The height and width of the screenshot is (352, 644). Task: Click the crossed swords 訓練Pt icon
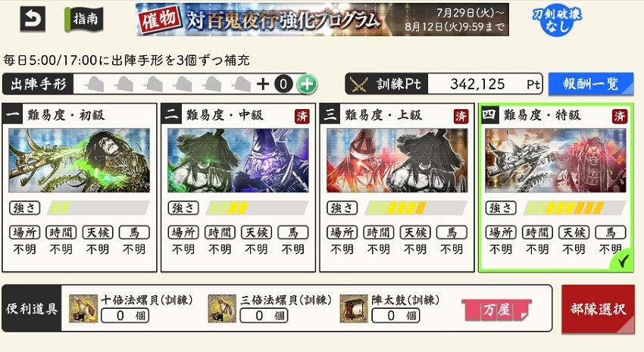[358, 85]
